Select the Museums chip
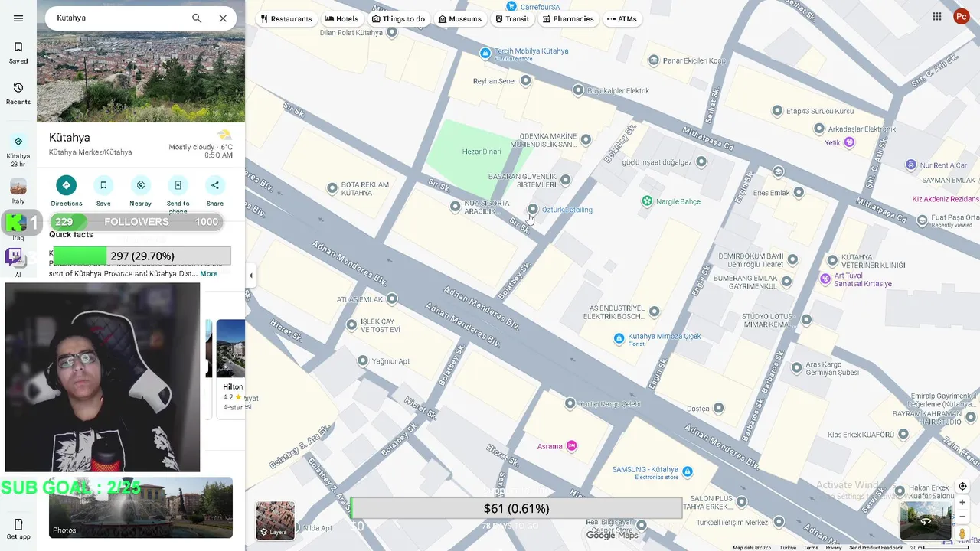 459,18
